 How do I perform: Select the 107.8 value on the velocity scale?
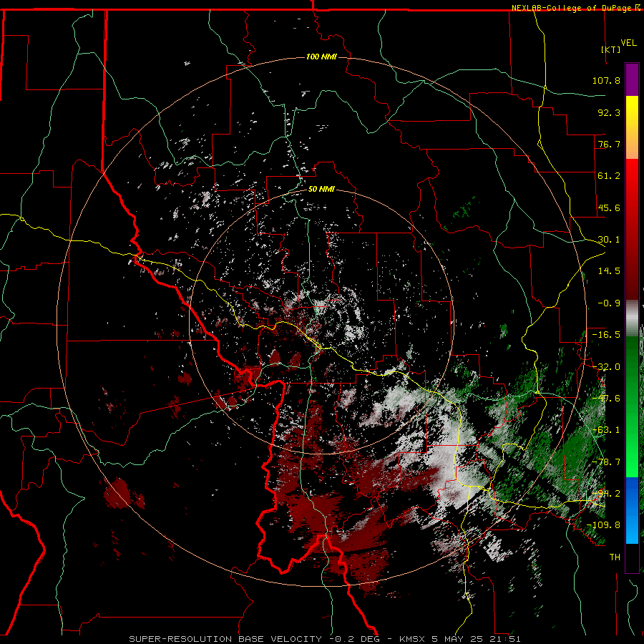click(606, 80)
